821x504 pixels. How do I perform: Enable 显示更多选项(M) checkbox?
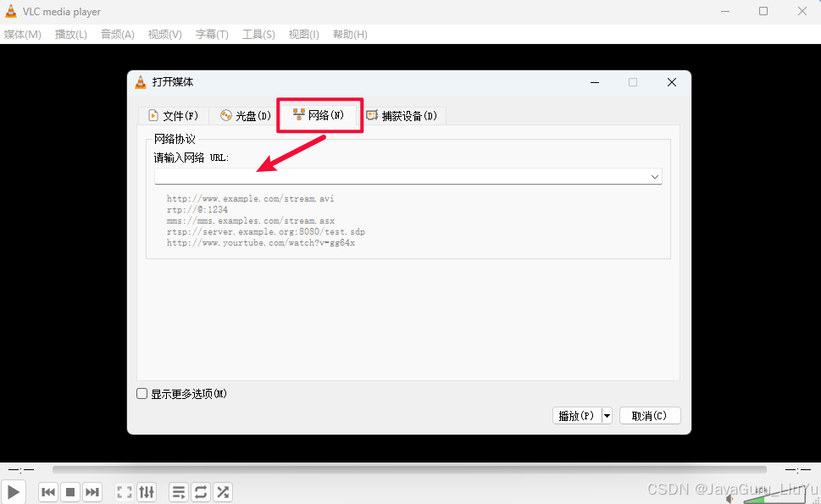click(141, 394)
